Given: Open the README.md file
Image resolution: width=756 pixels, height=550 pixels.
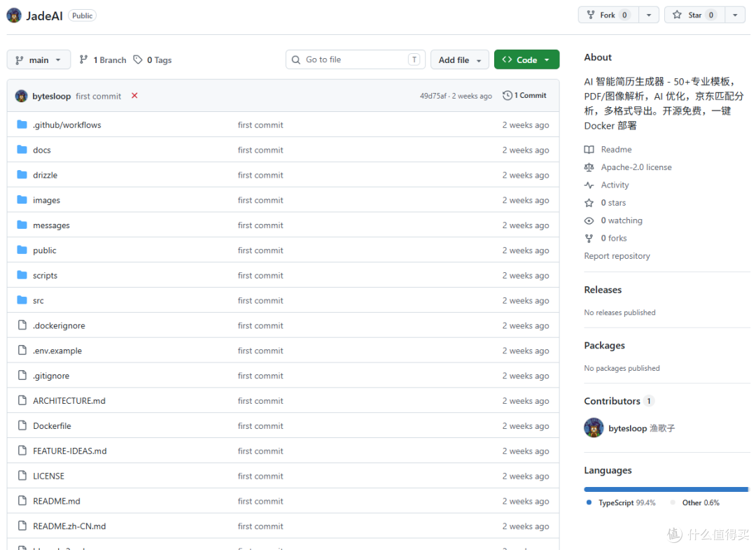Looking at the screenshot, I should [57, 501].
